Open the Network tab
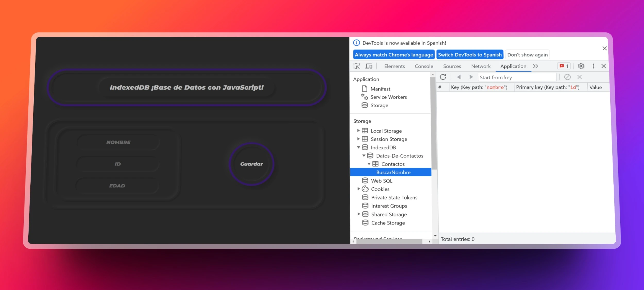This screenshot has height=290, width=644. click(481, 66)
